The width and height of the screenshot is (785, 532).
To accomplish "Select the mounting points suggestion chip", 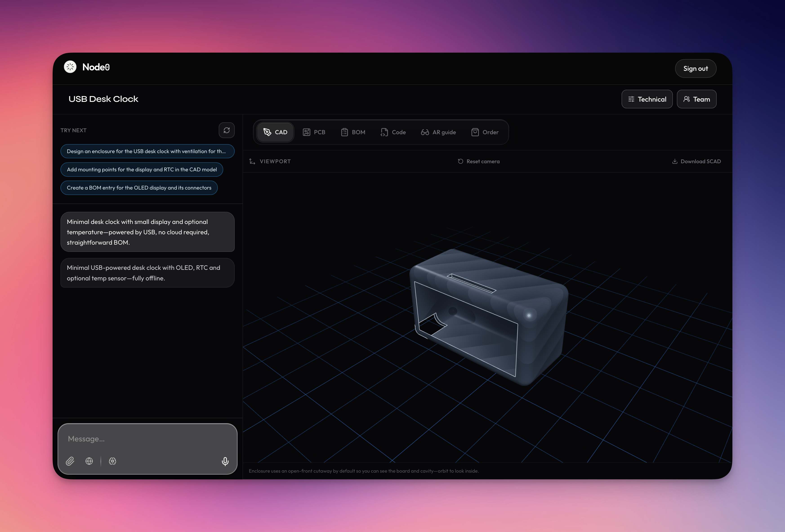I will click(142, 170).
